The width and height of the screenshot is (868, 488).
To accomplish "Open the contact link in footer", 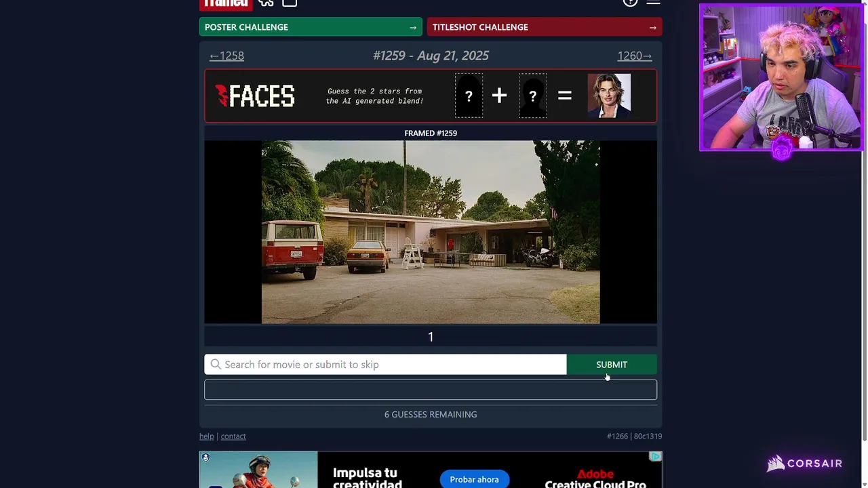I will (x=233, y=436).
